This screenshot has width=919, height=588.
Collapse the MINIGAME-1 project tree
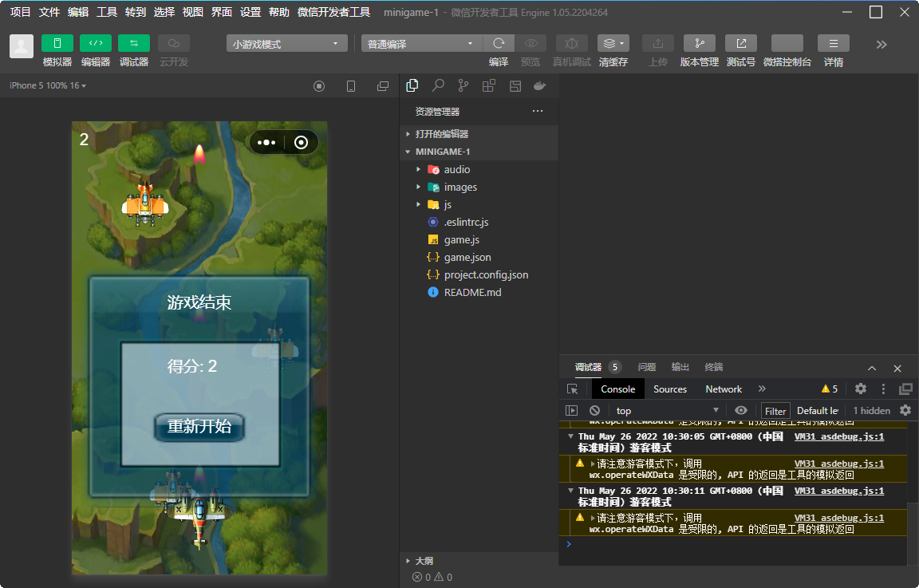pyautogui.click(x=479, y=152)
